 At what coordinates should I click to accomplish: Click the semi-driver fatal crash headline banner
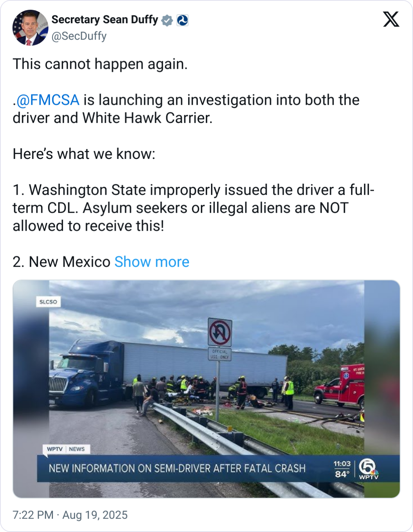pyautogui.click(x=177, y=469)
